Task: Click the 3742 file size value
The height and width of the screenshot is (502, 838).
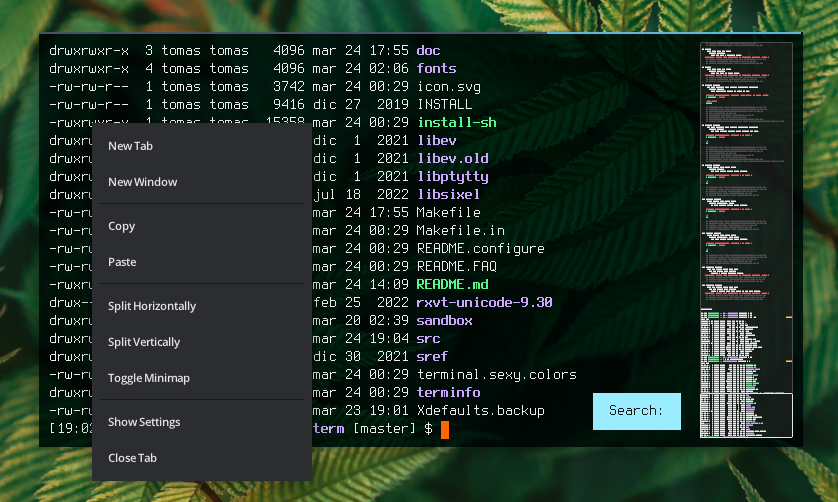Action: [x=289, y=87]
